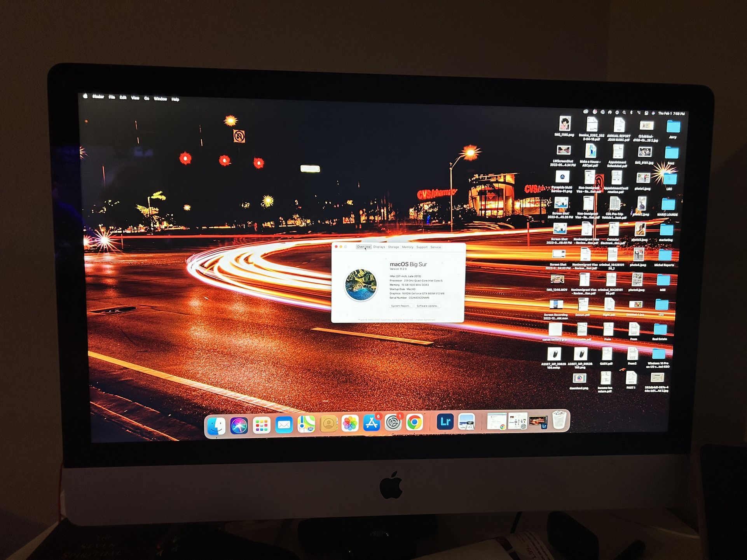The image size is (747, 560).
Task: Open Launchpad from the Dock
Action: [x=261, y=426]
